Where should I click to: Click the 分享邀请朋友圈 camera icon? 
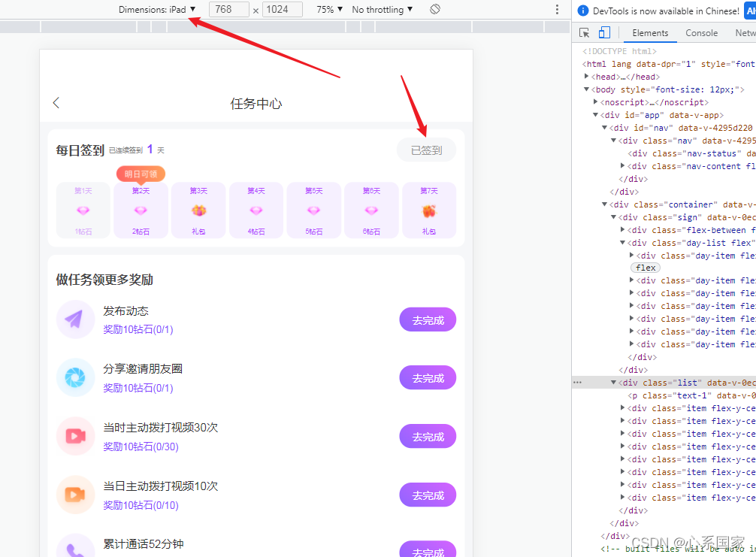point(75,377)
